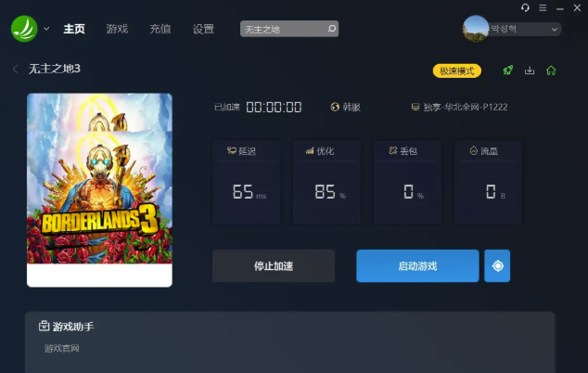Click the magnifier search icon

[x=331, y=29]
